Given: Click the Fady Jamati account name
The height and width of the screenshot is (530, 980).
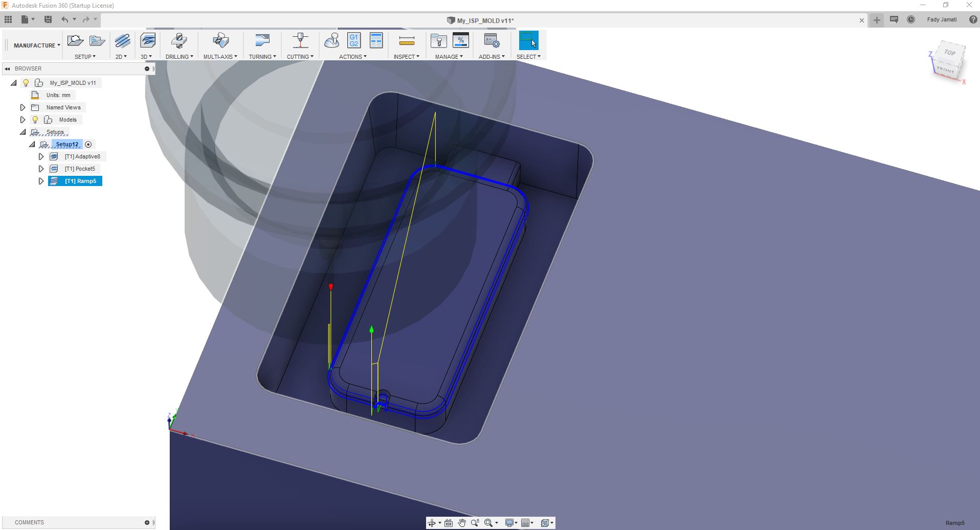Looking at the screenshot, I should click(x=942, y=19).
